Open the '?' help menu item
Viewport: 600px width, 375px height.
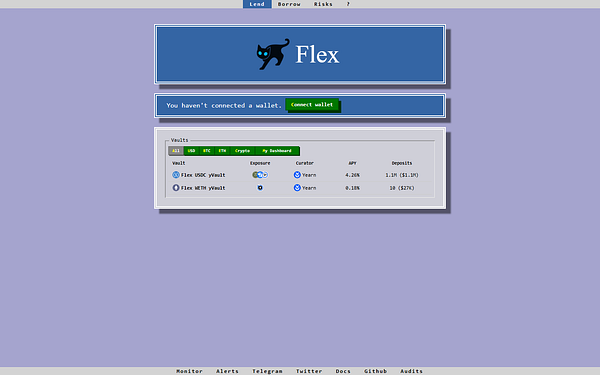pyautogui.click(x=348, y=4)
